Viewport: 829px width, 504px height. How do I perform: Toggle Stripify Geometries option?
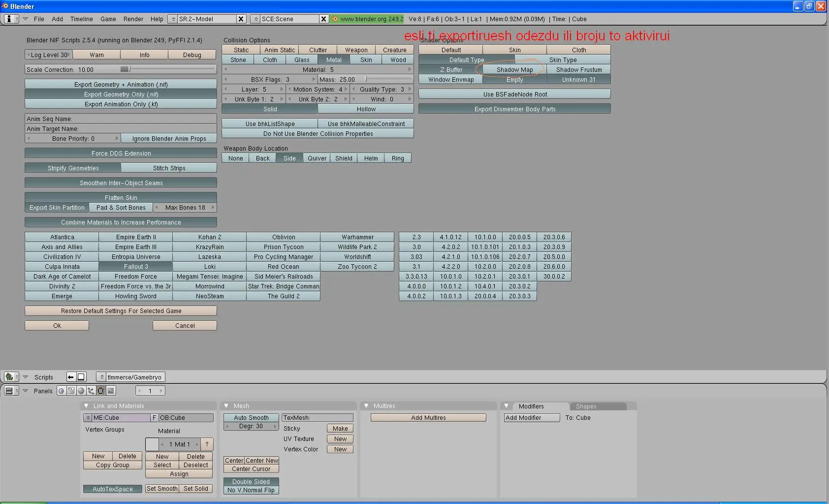coord(73,168)
